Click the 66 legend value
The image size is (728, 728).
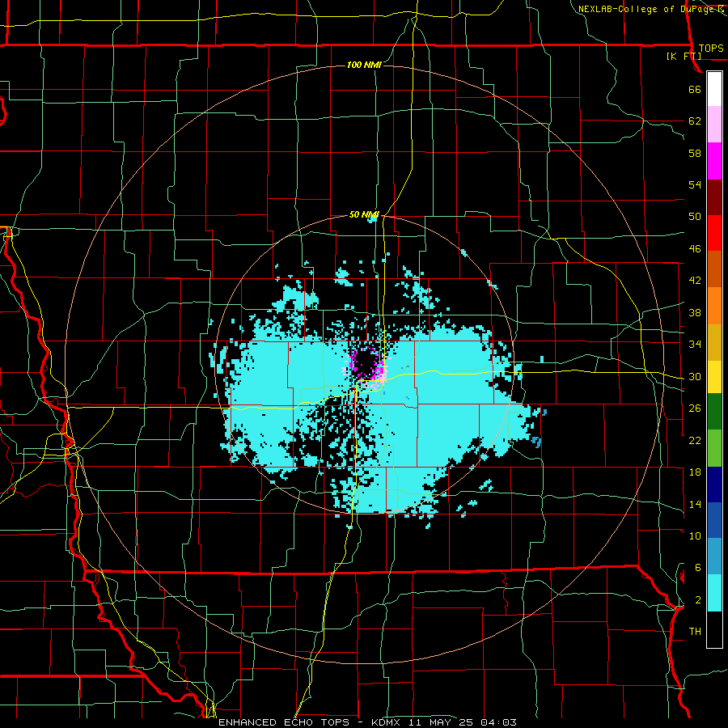[x=695, y=89]
